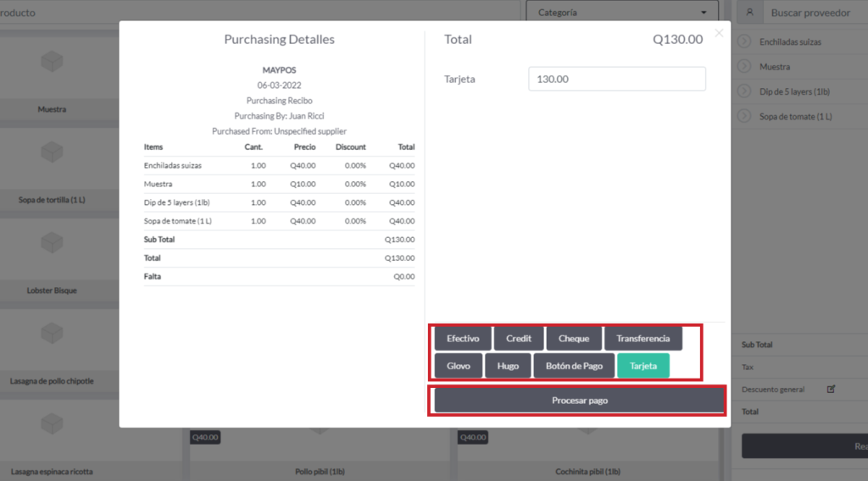Close the payment dialog with the X

pos(719,33)
